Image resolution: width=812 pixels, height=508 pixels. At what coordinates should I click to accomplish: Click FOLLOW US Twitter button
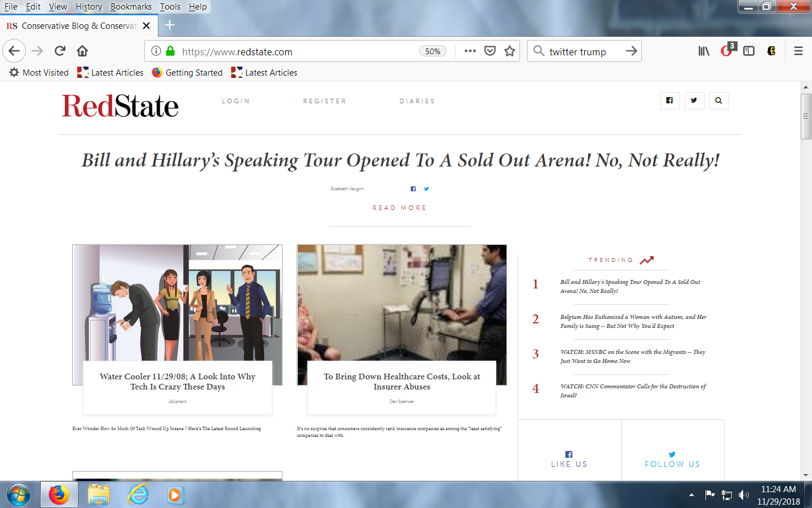point(672,459)
